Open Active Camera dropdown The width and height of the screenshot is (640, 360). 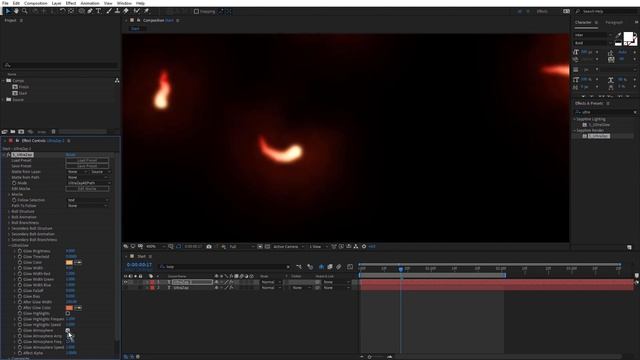coord(288,247)
